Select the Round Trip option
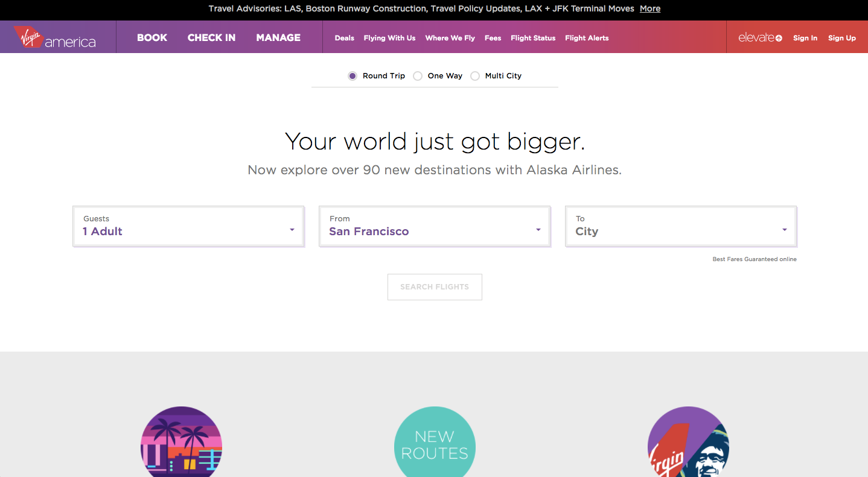 click(x=377, y=76)
